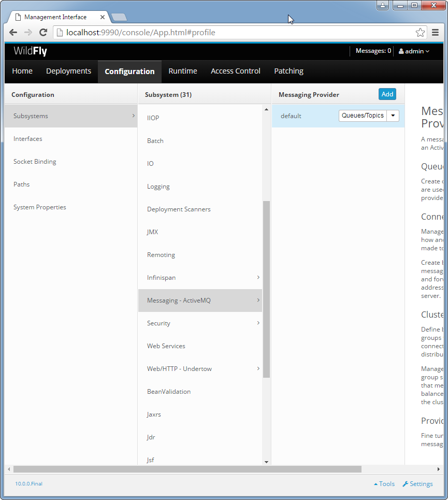Go to the Home tab

[22, 71]
